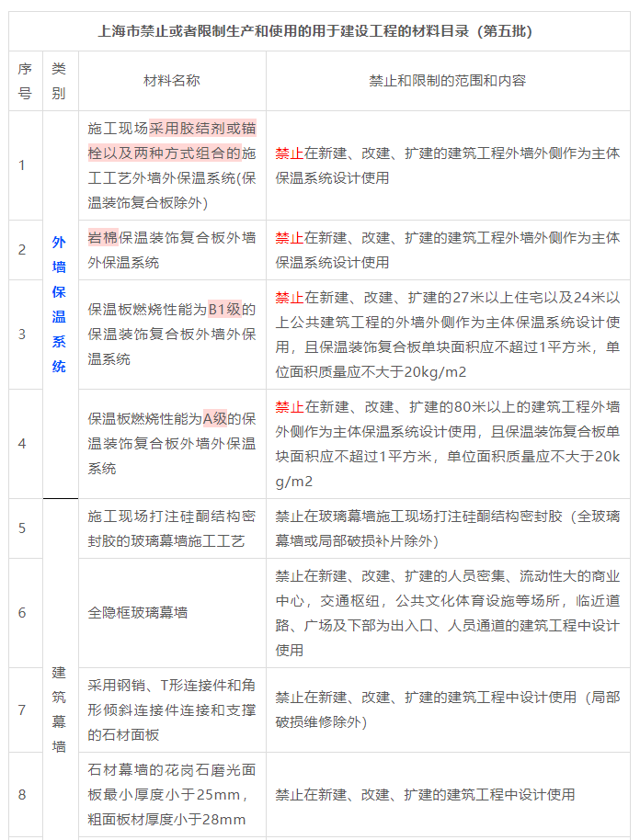This screenshot has width=640, height=840.
Task: Click the red 禁止 word in row 3
Action: click(x=289, y=298)
